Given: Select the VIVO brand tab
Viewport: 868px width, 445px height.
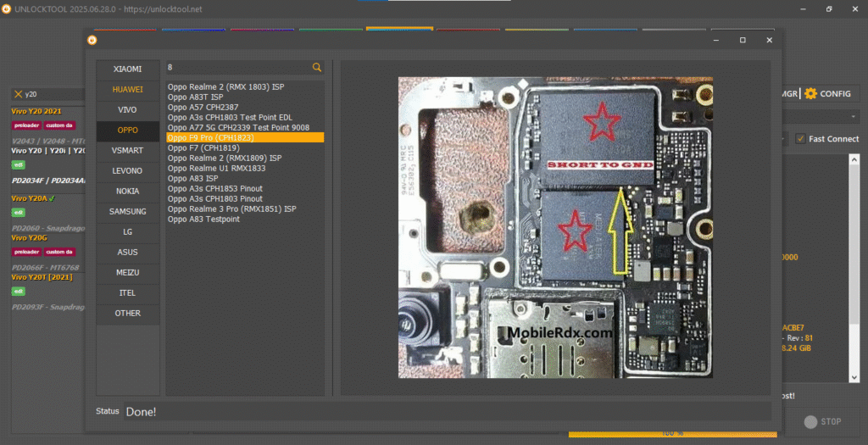Looking at the screenshot, I should (128, 110).
